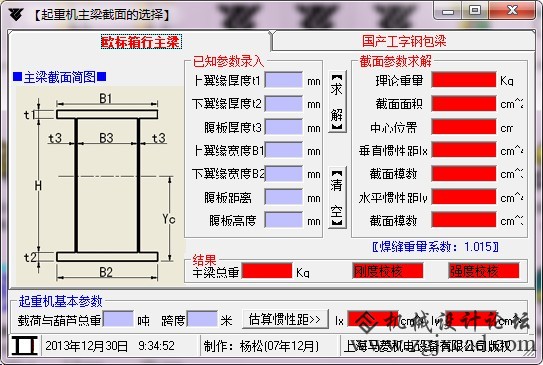Click the 中心位置 red result box

click(464, 127)
